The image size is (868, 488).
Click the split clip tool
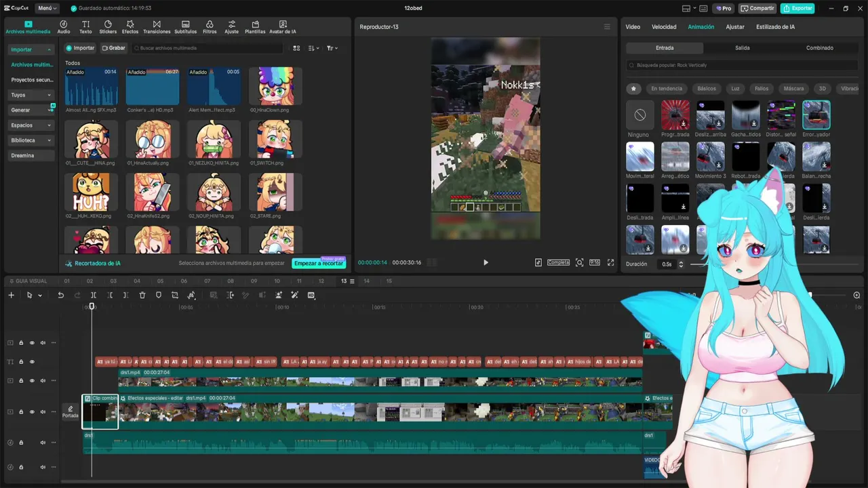tap(94, 296)
